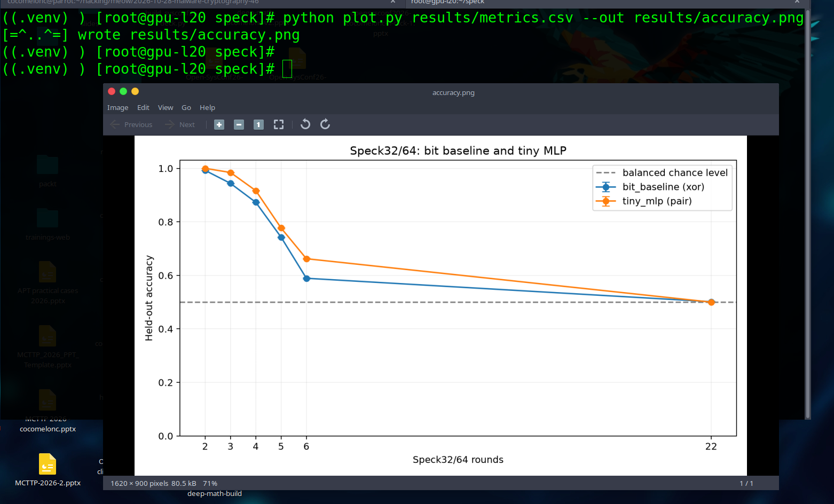The image size is (834, 504).
Task: Select cocomelonc.pptx desktop file label
Action: click(48, 429)
